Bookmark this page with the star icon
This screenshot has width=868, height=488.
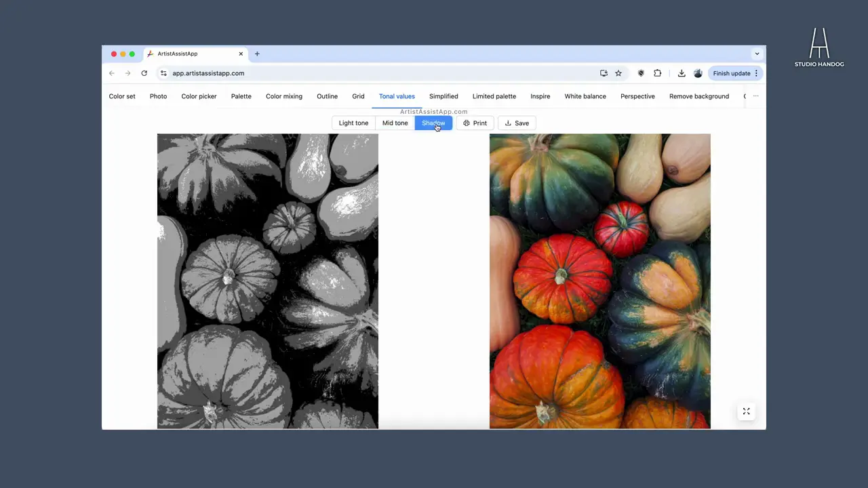[618, 73]
